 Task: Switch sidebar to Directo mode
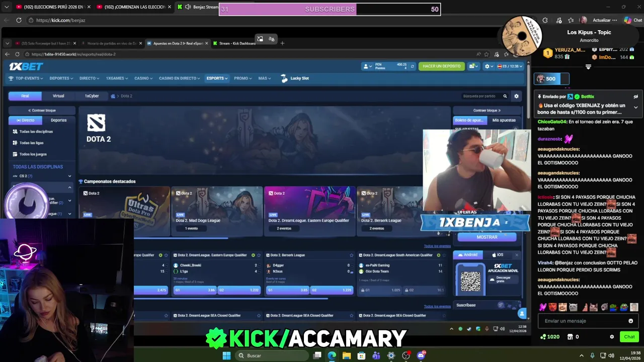(25, 120)
